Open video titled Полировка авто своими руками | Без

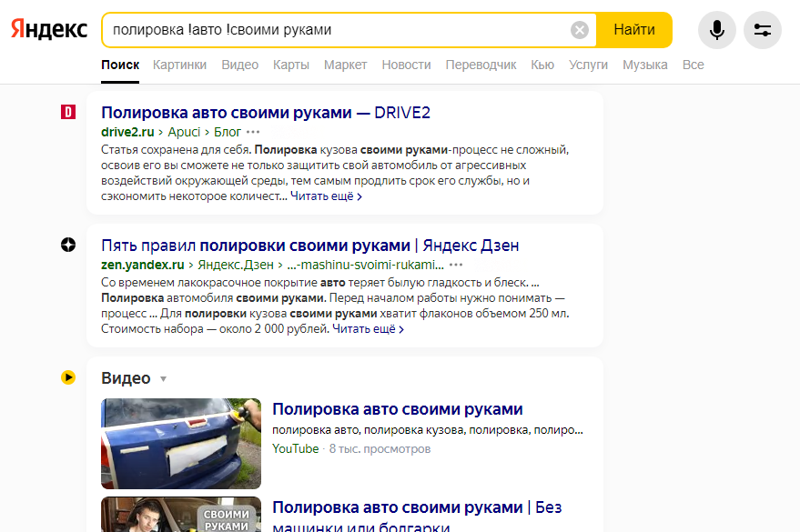point(417,516)
